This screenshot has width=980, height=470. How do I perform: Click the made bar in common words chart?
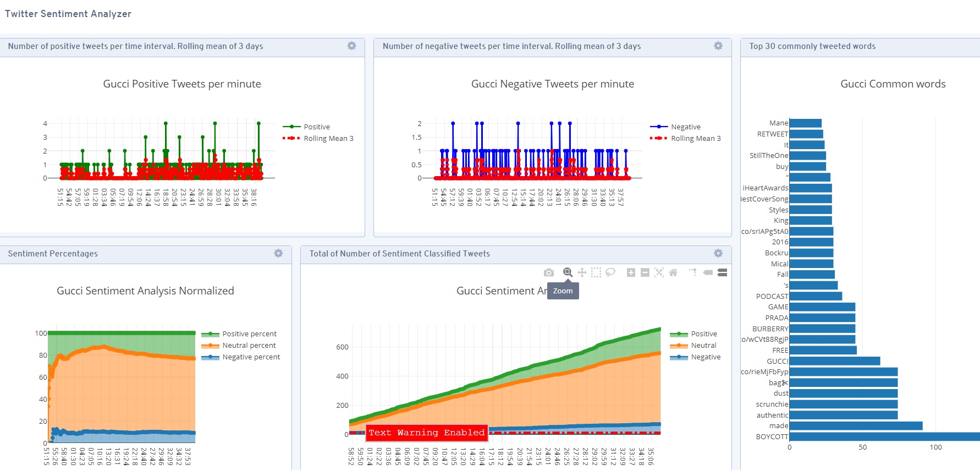coord(856,425)
